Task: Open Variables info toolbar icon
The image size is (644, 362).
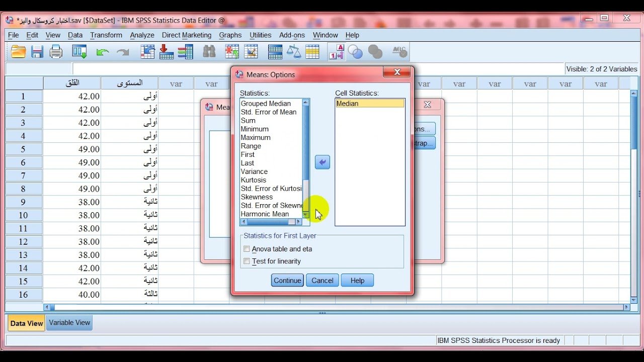Action: [186, 52]
